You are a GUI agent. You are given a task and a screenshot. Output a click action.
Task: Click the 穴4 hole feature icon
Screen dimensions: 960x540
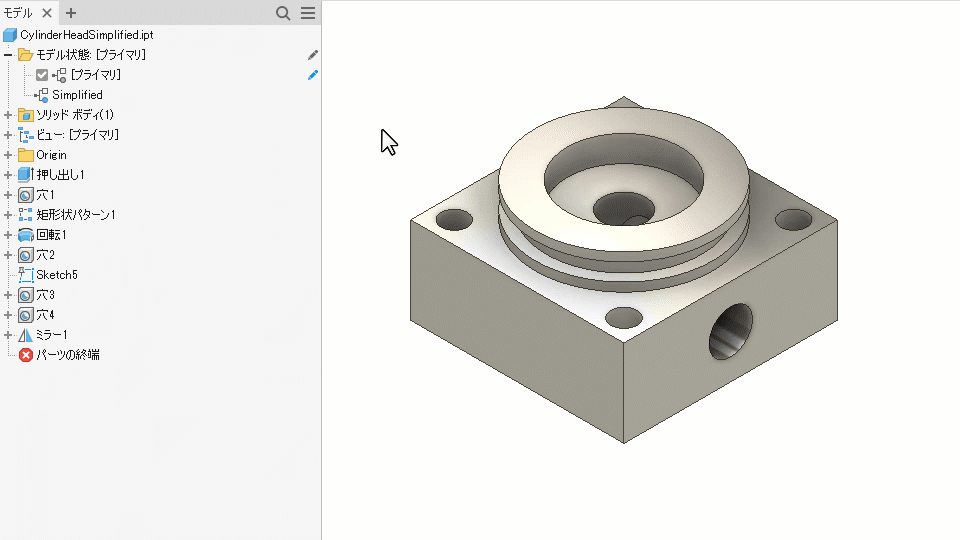25,315
